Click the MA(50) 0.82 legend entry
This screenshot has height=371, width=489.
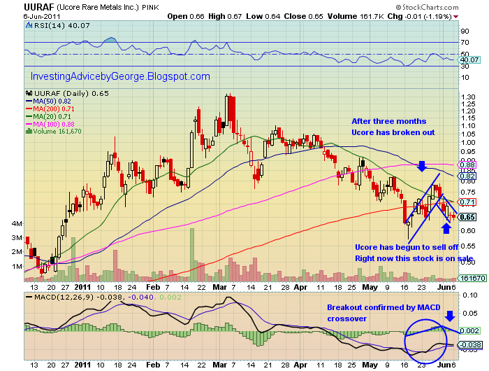48,101
